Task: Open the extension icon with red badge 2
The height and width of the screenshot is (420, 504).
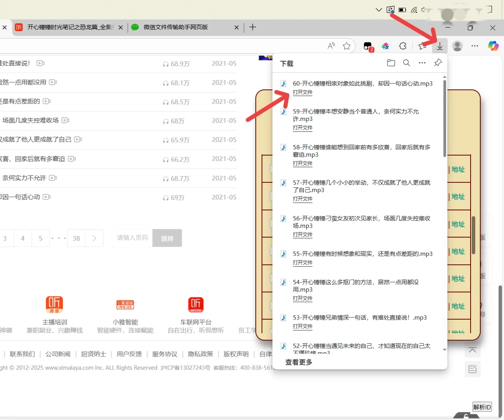Action: click(368, 47)
